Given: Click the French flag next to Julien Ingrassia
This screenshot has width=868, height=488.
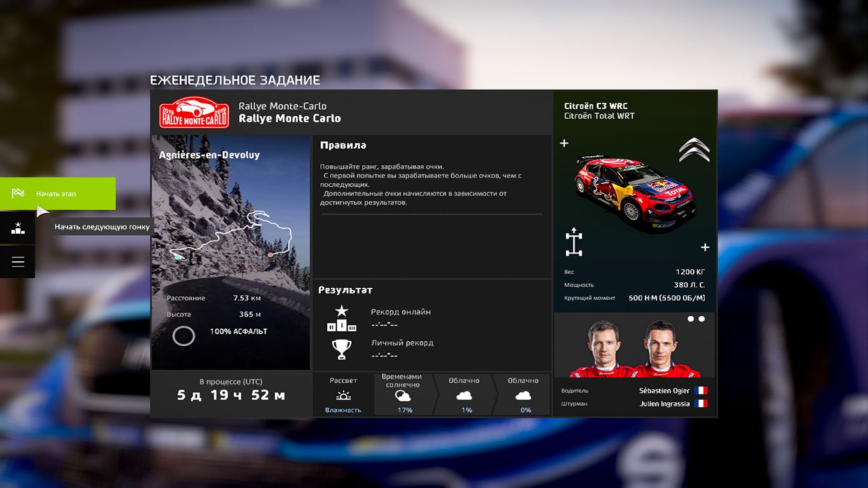Looking at the screenshot, I should (x=701, y=403).
